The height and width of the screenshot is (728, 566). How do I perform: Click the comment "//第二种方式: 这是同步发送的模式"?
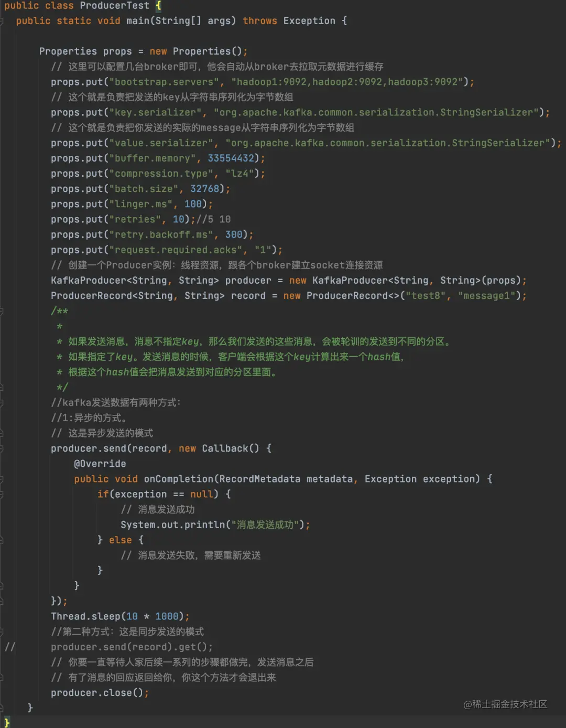[127, 631]
